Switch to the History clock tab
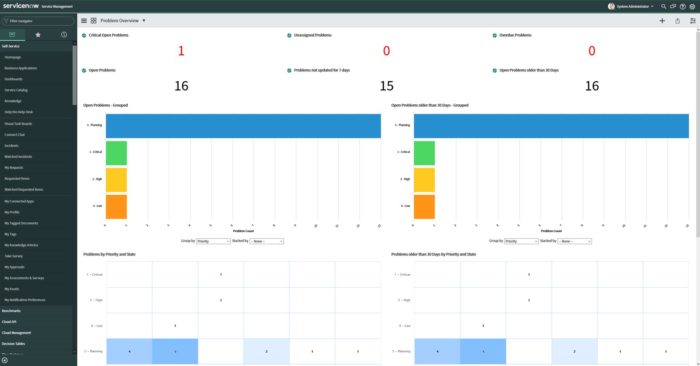 (x=64, y=35)
